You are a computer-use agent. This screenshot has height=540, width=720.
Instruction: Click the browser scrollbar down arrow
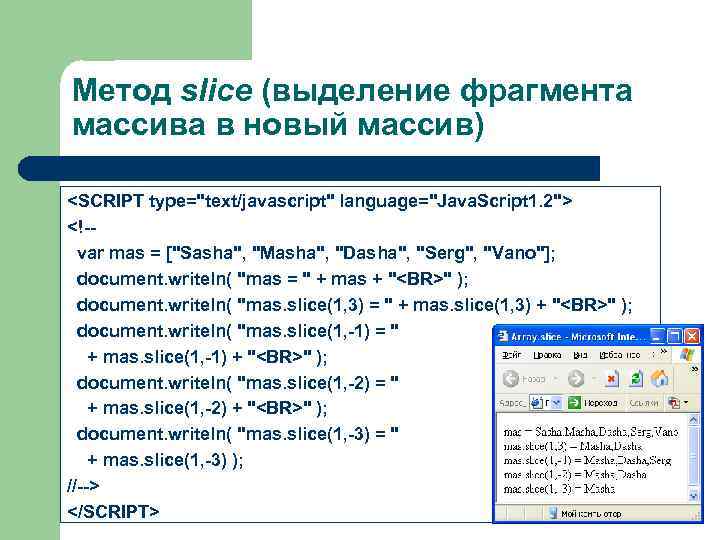tap(693, 496)
